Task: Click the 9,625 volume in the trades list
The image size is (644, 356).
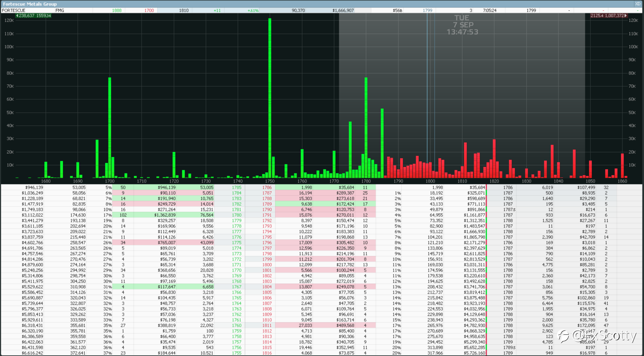Action: (x=547, y=326)
